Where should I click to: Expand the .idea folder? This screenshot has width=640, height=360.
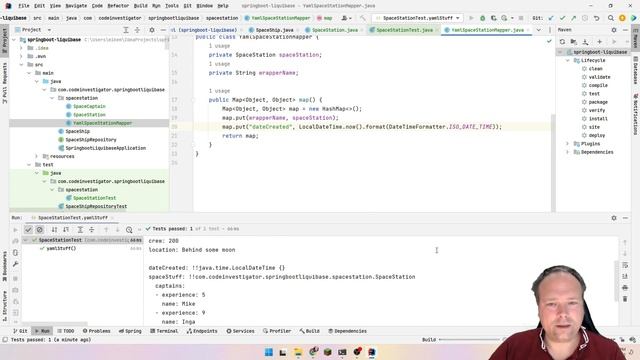21,48
